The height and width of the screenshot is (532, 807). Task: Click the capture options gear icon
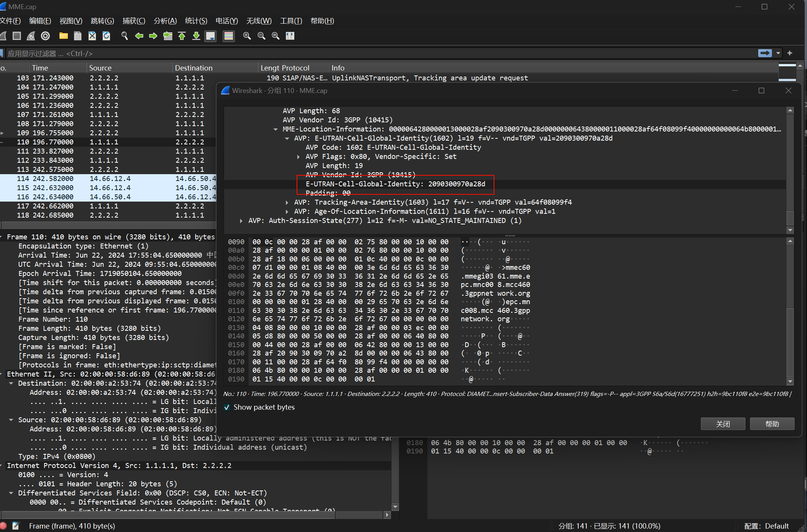click(x=45, y=36)
